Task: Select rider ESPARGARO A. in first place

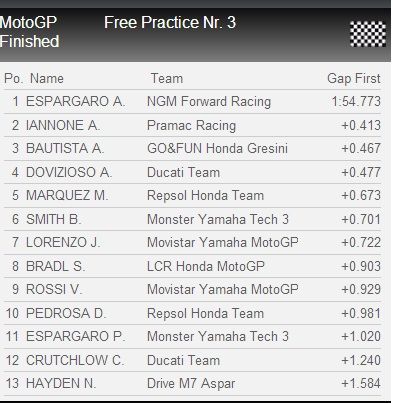Action: 75,101
